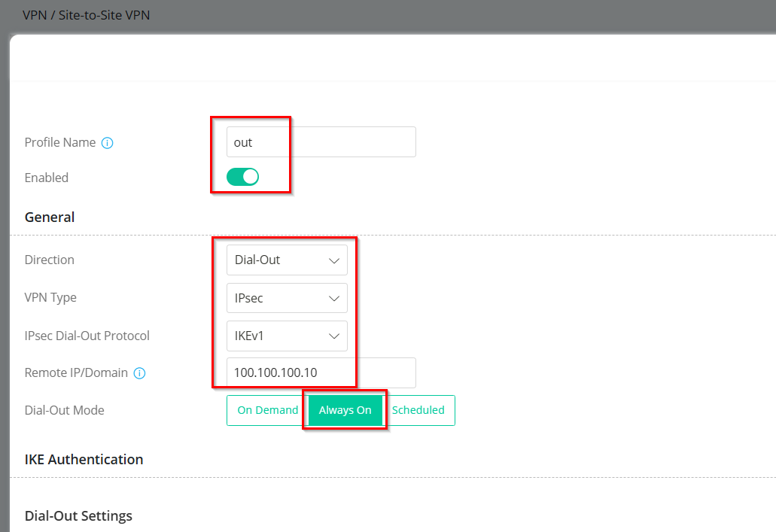Choose the Always On dial-out mode
Image resolution: width=776 pixels, height=532 pixels.
pyautogui.click(x=345, y=410)
